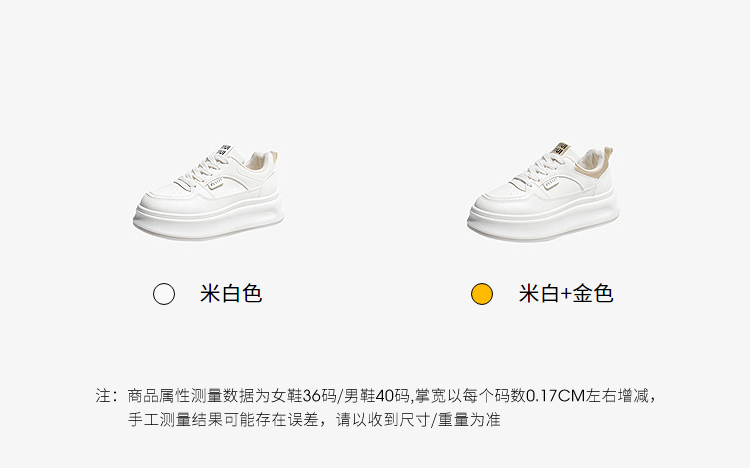This screenshot has height=468, width=750.
Task: Open the left 米白色 sneaker image
Action: (209, 192)
